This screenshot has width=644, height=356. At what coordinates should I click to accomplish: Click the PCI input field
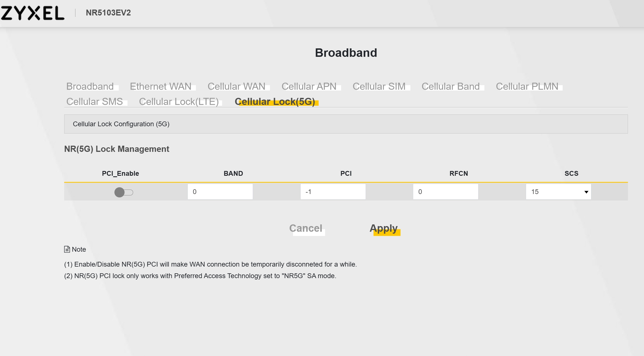[333, 192]
